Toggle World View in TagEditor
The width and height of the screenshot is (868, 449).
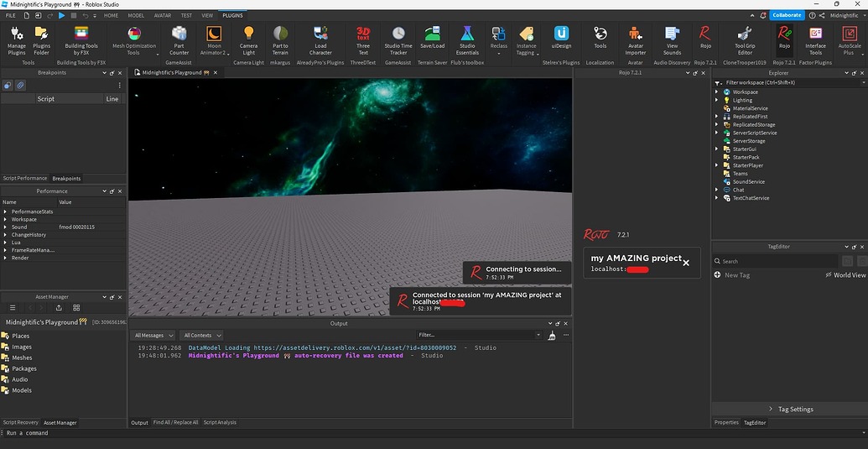[845, 274]
